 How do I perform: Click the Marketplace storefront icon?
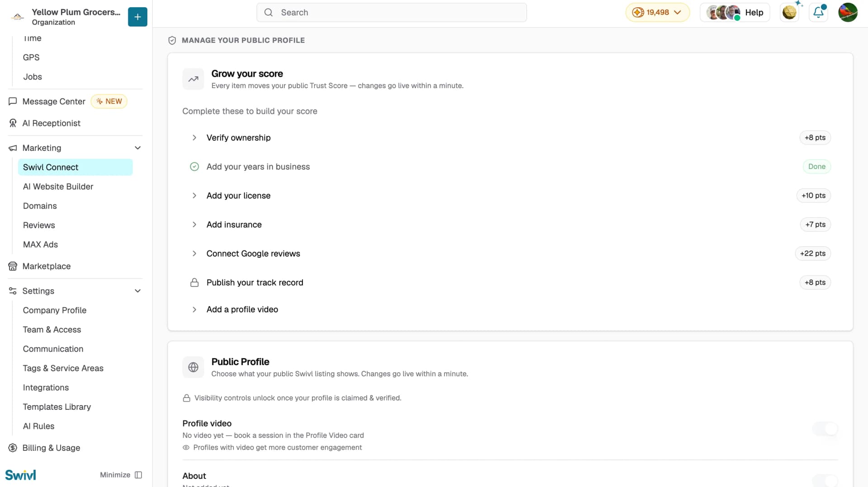pos(13,266)
